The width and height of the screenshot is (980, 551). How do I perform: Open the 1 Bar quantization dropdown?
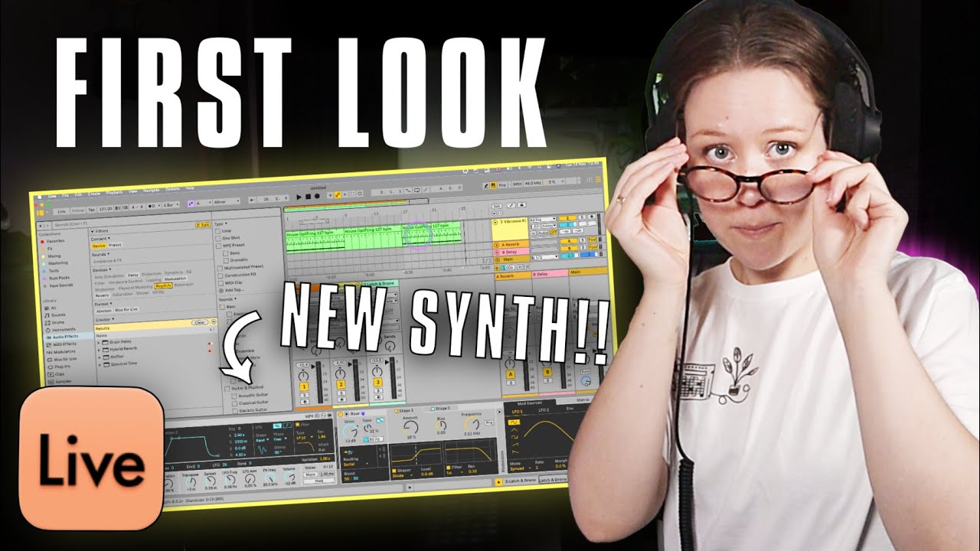point(171,205)
